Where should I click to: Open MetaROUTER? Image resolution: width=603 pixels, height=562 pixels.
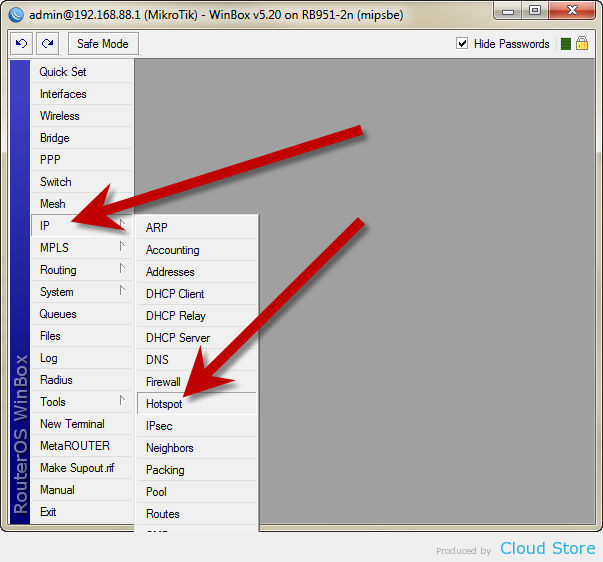pos(82,445)
